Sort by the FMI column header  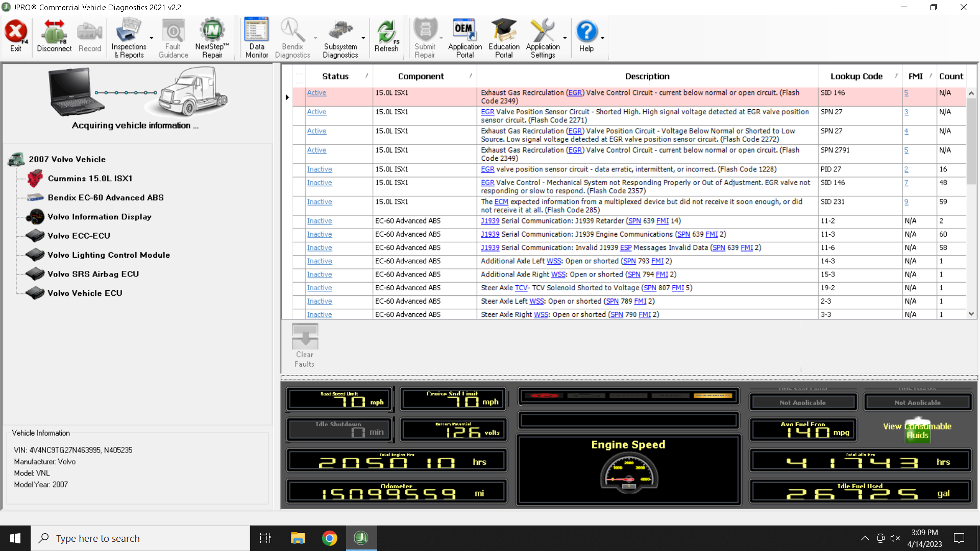coord(916,76)
